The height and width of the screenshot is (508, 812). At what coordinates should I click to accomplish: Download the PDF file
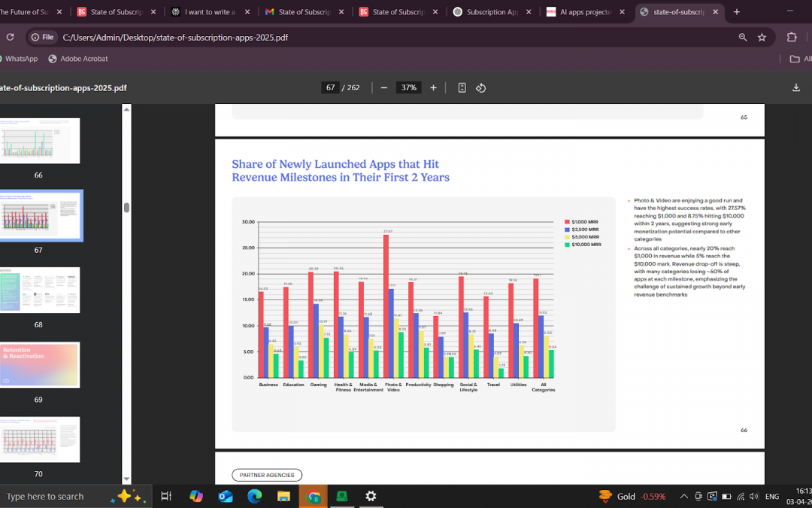[796, 87]
